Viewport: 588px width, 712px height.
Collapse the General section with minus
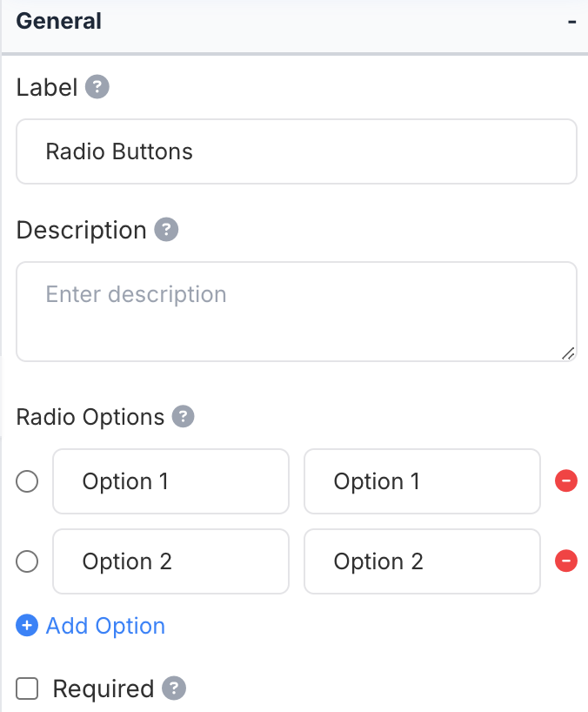point(571,21)
